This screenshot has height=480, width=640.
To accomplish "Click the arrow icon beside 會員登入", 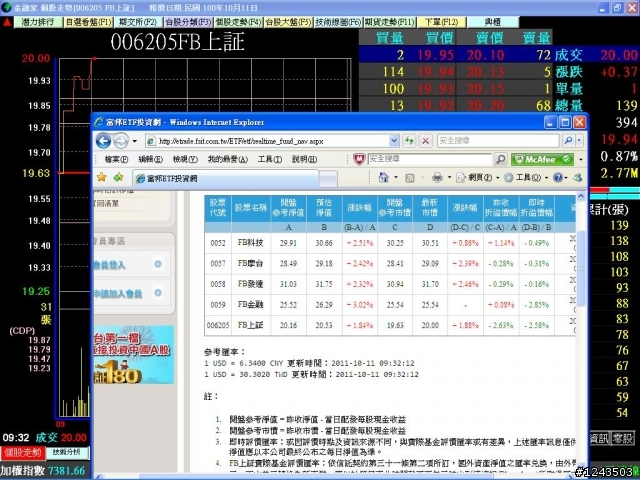I will [158, 264].
